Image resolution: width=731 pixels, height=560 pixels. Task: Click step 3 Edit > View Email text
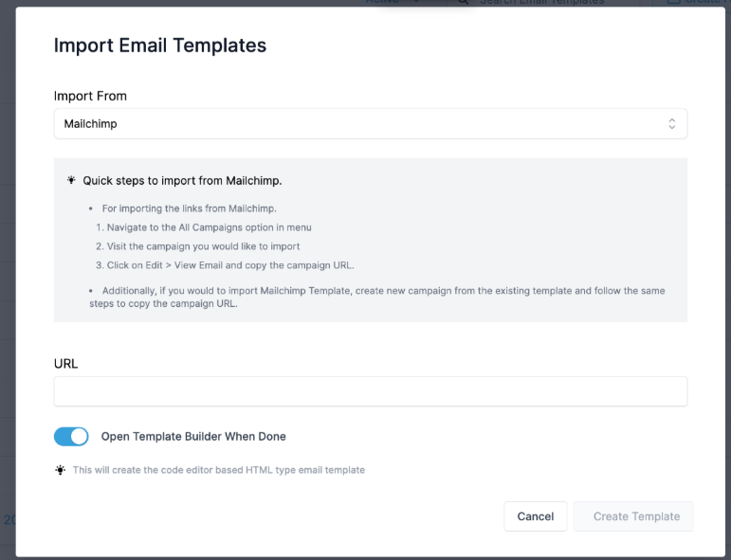click(225, 265)
